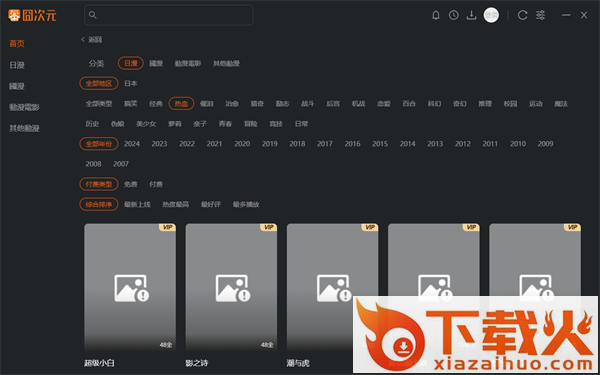Pick the 冒险 genre tag
The width and height of the screenshot is (600, 375).
[251, 124]
